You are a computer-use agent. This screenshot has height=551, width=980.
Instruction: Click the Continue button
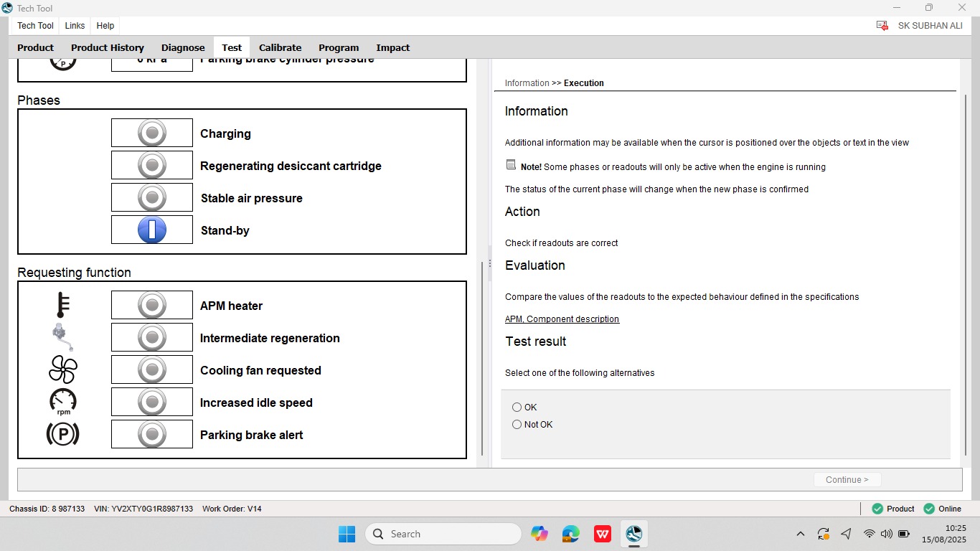[847, 480]
